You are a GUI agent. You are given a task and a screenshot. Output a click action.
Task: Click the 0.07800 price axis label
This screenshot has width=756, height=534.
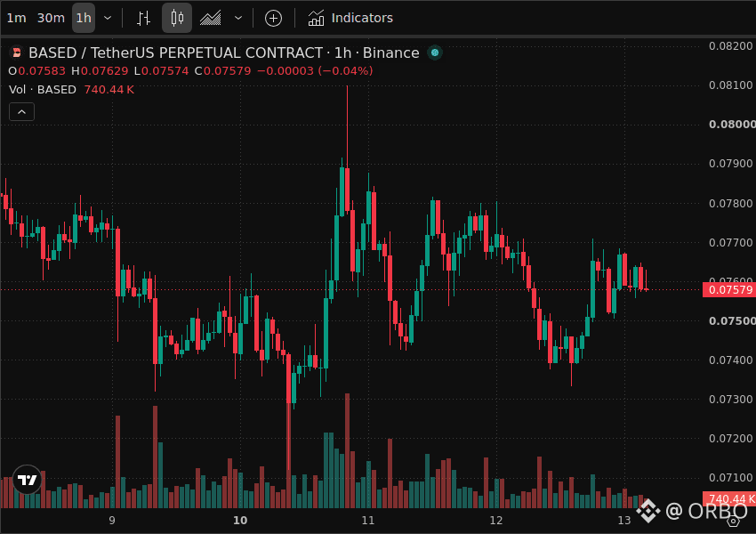coord(731,203)
